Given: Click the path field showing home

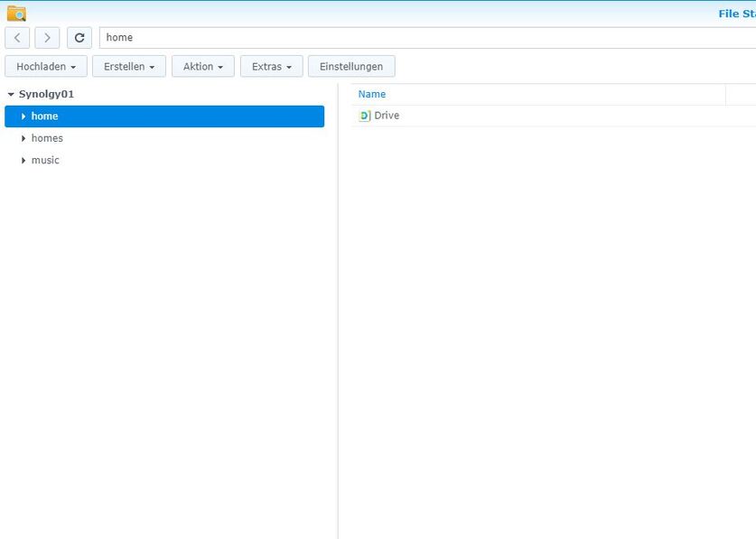Looking at the screenshot, I should point(427,38).
